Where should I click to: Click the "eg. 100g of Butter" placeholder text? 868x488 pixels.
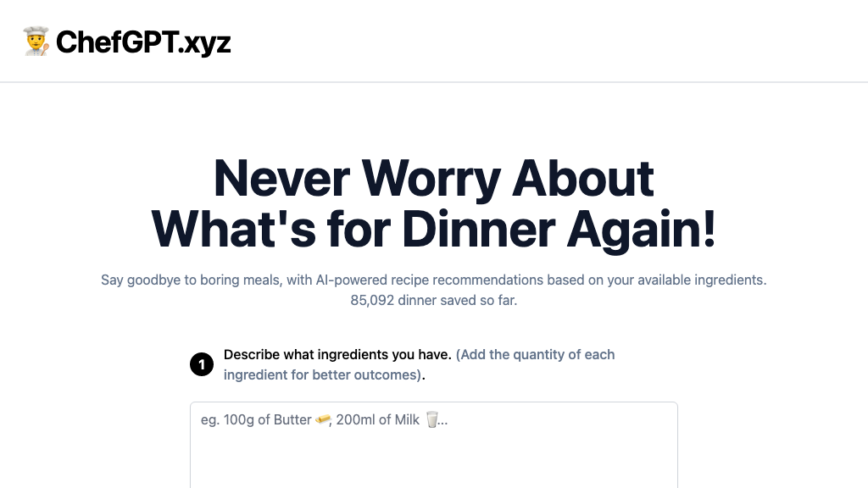pos(256,420)
